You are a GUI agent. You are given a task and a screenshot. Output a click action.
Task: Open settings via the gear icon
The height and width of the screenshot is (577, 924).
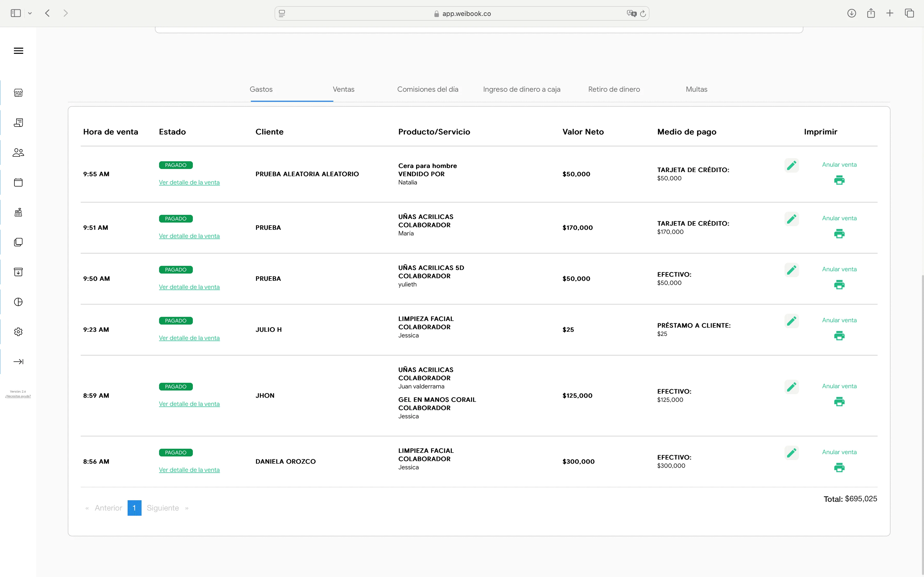click(x=18, y=332)
